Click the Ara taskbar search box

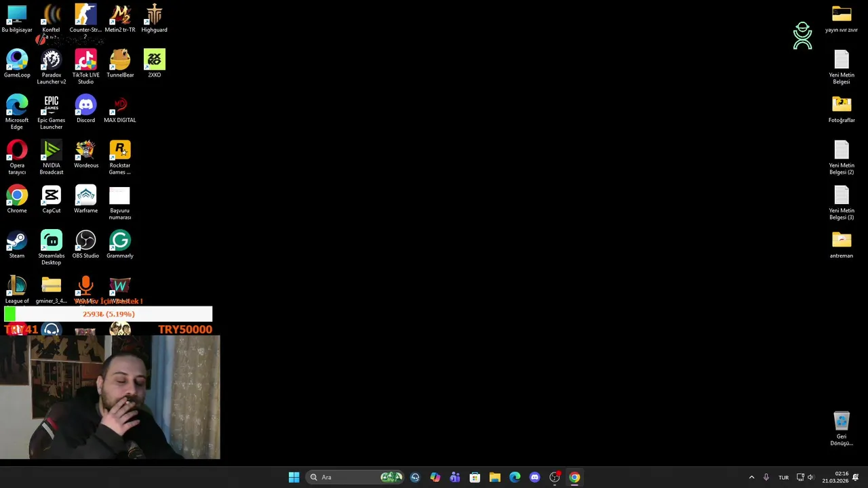pyautogui.click(x=355, y=477)
